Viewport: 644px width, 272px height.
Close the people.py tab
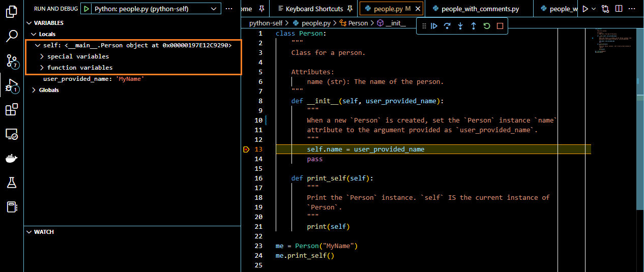click(x=418, y=9)
